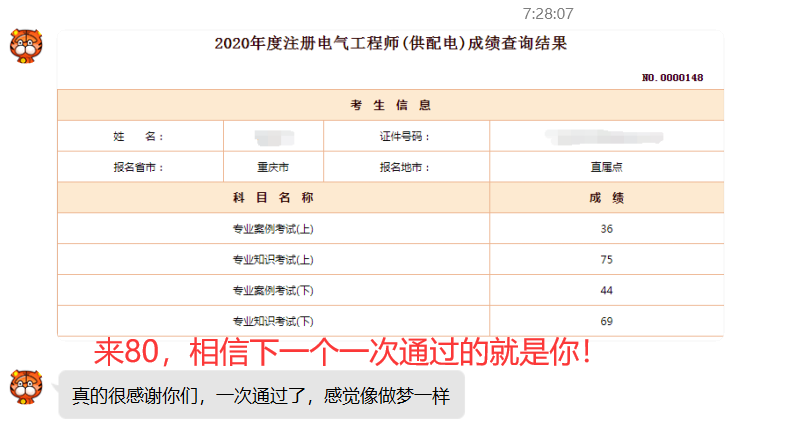Click the 报名省市 label cell
Image resolution: width=805 pixels, height=434 pixels.
point(140,167)
